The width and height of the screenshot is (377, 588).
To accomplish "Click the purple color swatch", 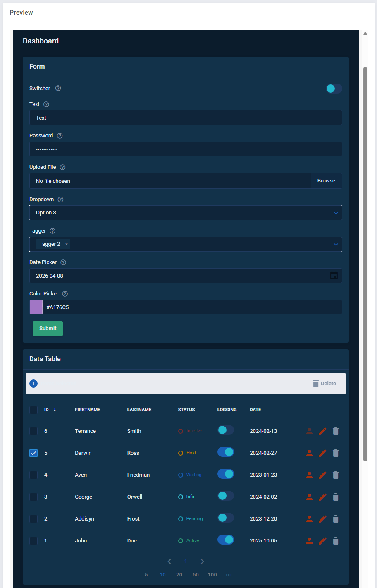I will (36, 307).
